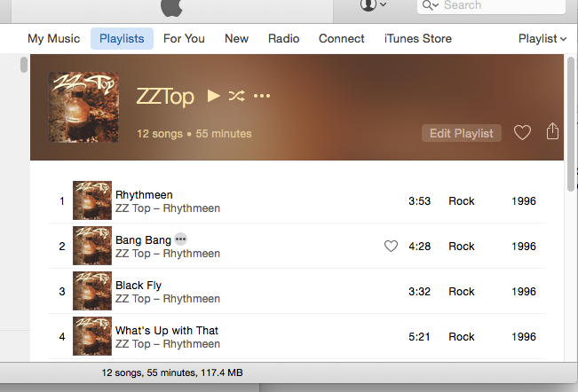Toggle the heart next to Bang Bang

coord(391,246)
